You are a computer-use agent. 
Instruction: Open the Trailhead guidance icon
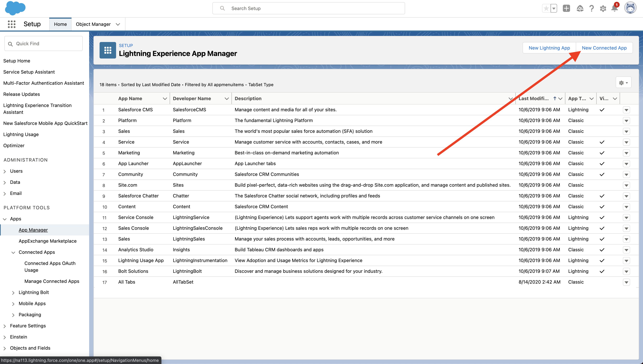tap(580, 8)
